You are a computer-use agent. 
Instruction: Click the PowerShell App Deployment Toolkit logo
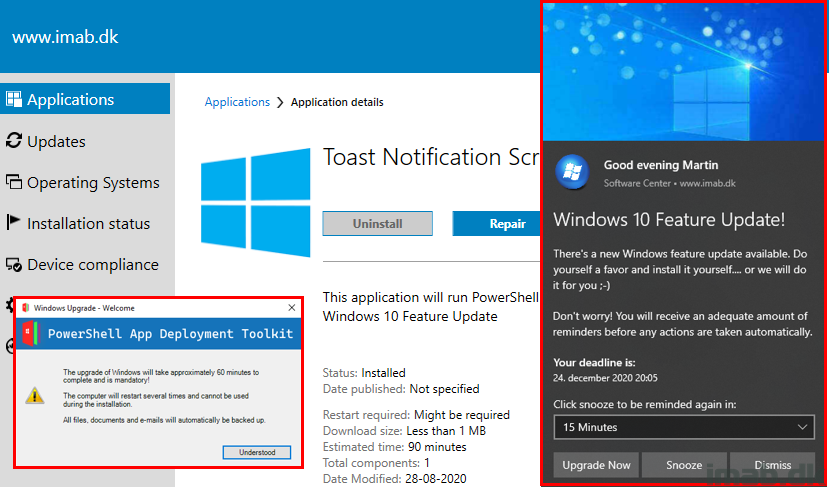coord(31,333)
